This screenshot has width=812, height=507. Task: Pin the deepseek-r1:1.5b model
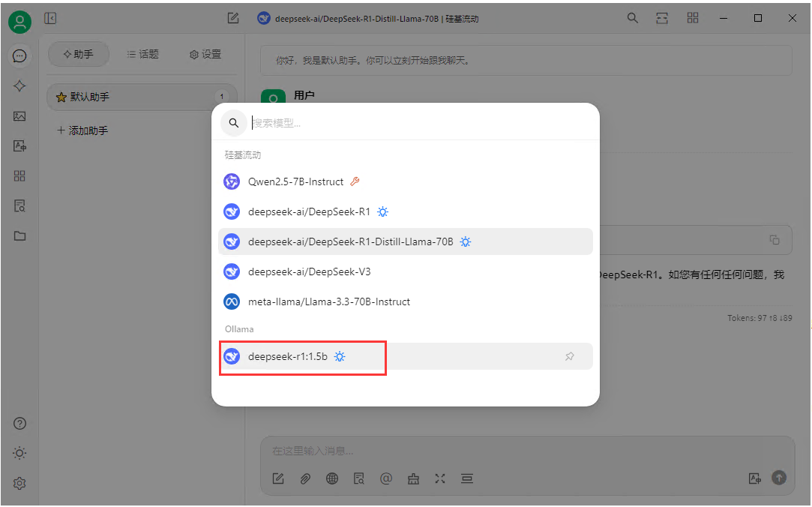pyautogui.click(x=570, y=356)
